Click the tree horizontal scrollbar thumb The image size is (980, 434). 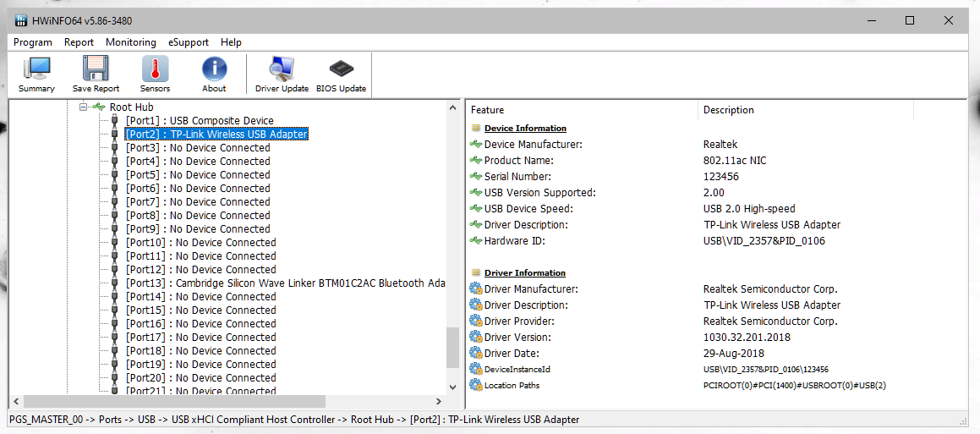(x=174, y=402)
